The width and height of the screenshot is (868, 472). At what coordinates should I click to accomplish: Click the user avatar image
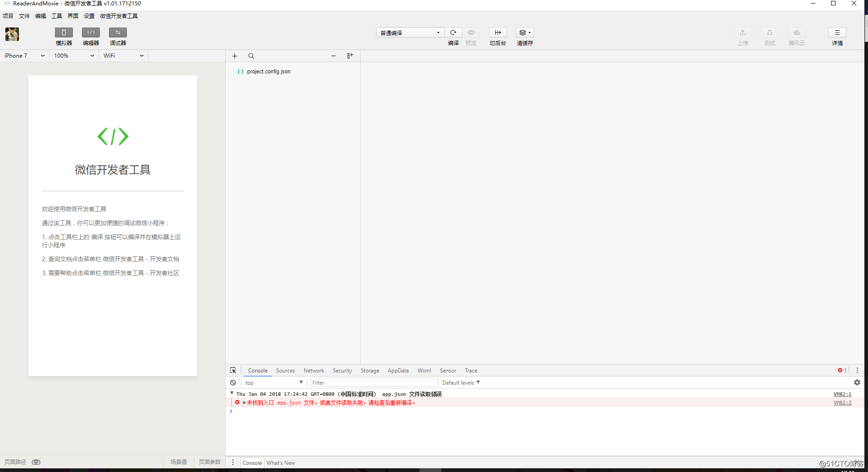click(x=12, y=34)
